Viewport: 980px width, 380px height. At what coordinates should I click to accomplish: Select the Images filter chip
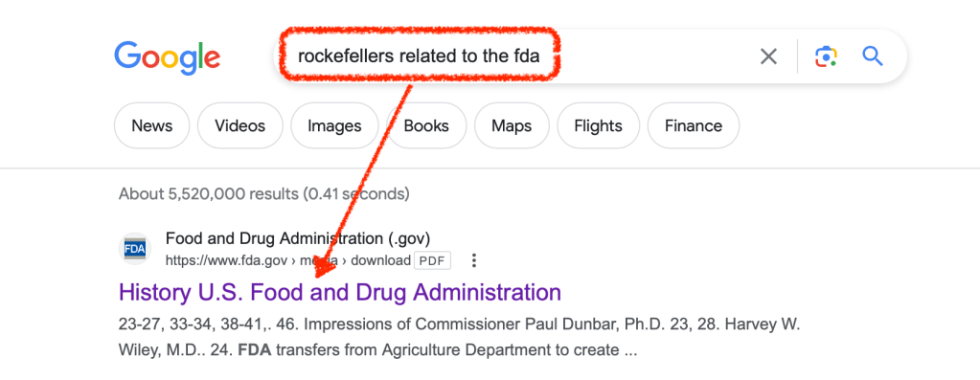334,126
